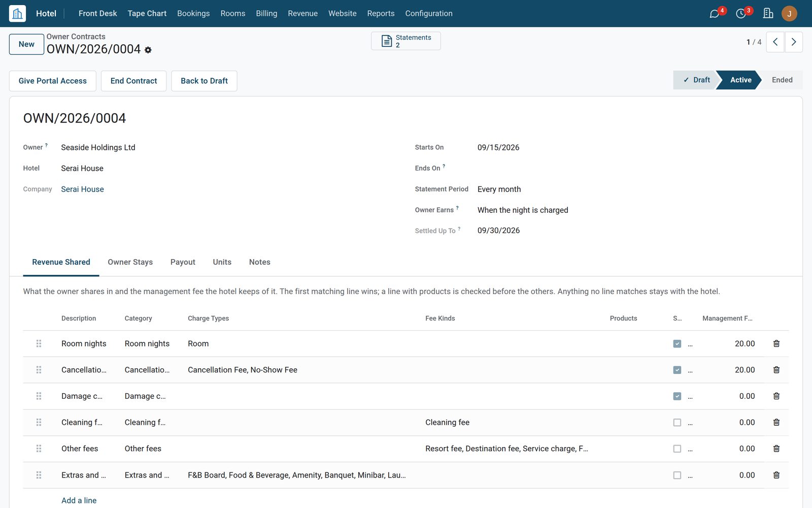Delete the Room nights line with trash icon

click(776, 343)
